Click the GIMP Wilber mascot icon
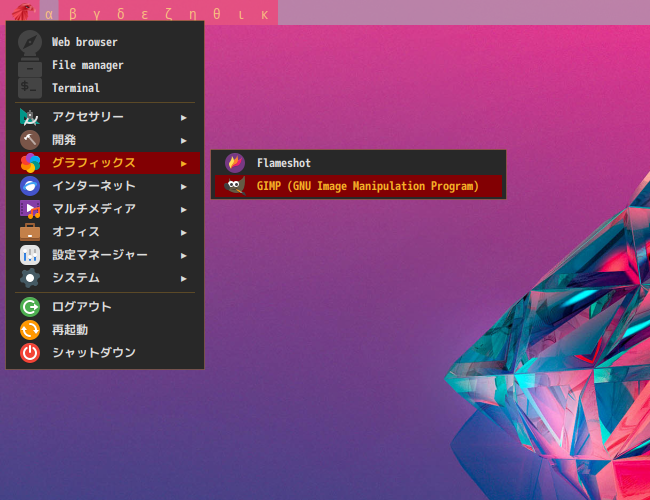This screenshot has width=650, height=500. click(x=235, y=186)
